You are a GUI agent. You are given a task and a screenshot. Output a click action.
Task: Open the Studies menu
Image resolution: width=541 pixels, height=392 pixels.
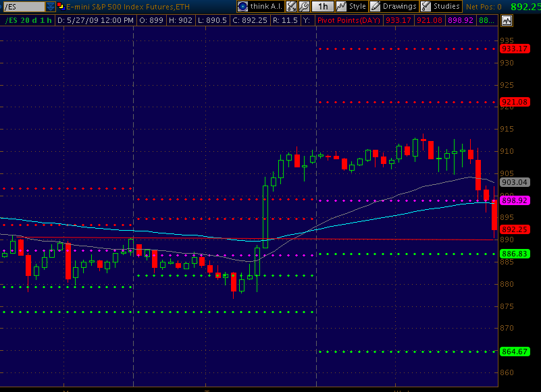coord(446,6)
